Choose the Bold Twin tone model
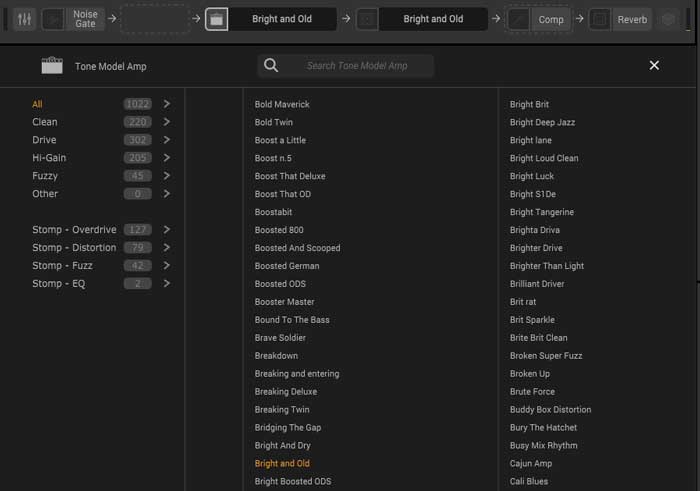 pos(274,122)
